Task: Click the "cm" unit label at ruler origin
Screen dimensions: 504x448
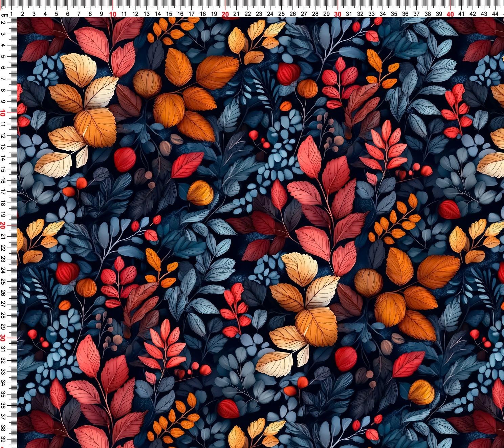Action: (4, 15)
